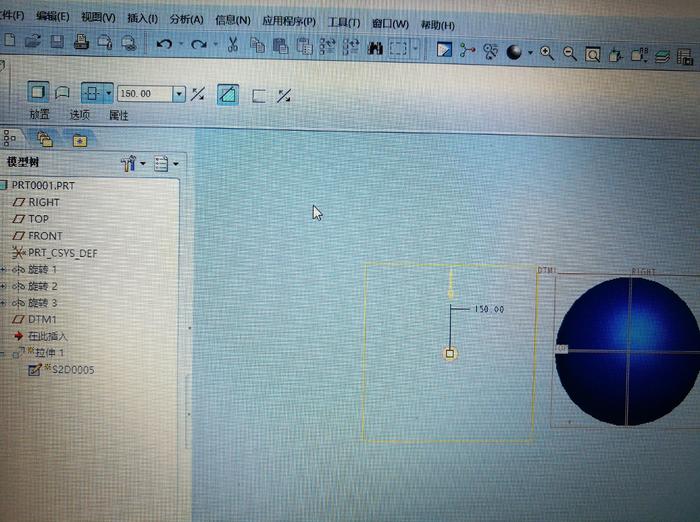The image size is (700, 522).
Task: Toggle Extrude as solid option
Action: click(x=38, y=92)
